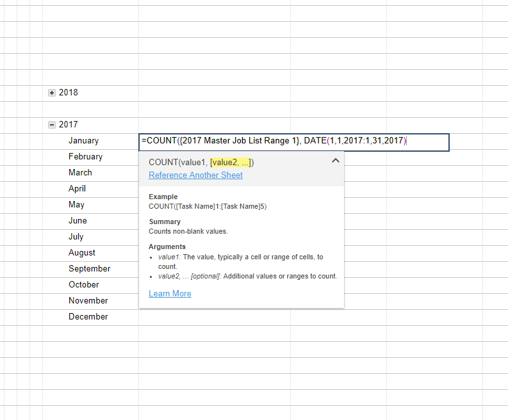This screenshot has width=508, height=420.
Task: Click the highlighted value2 argument hint
Action: click(231, 162)
